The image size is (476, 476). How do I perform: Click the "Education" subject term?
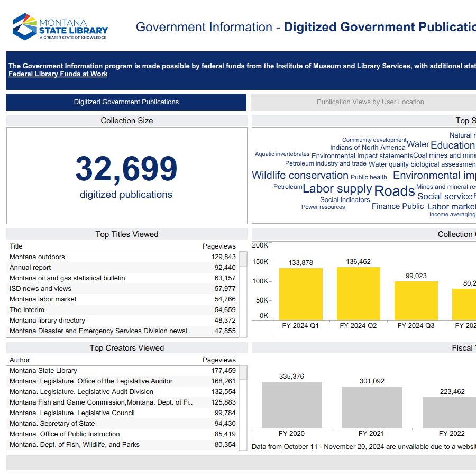pos(453,145)
